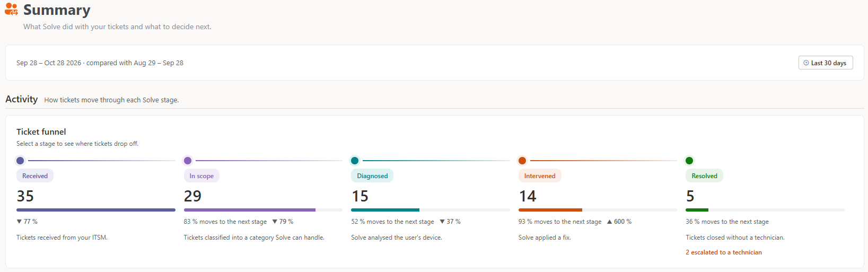Open the Last 30 days date range
The height and width of the screenshot is (272, 868).
(x=826, y=63)
